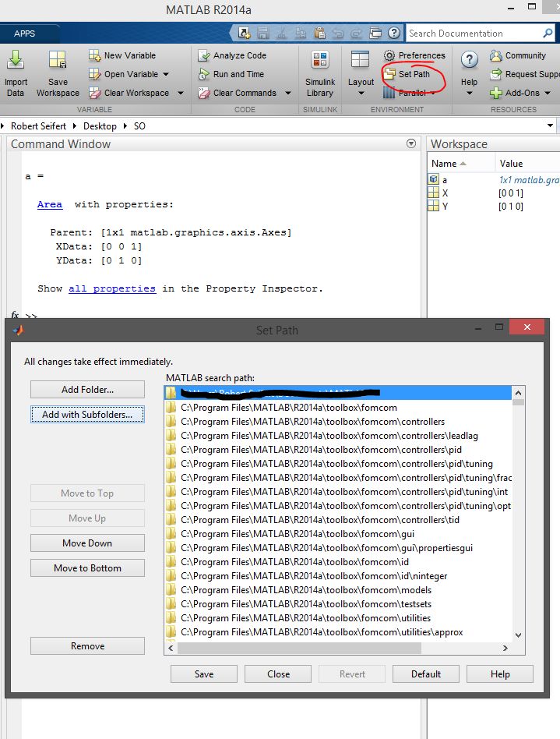Viewport: 560px width, 739px height.
Task: Click the help icon in the quick access bar
Action: pos(394,33)
